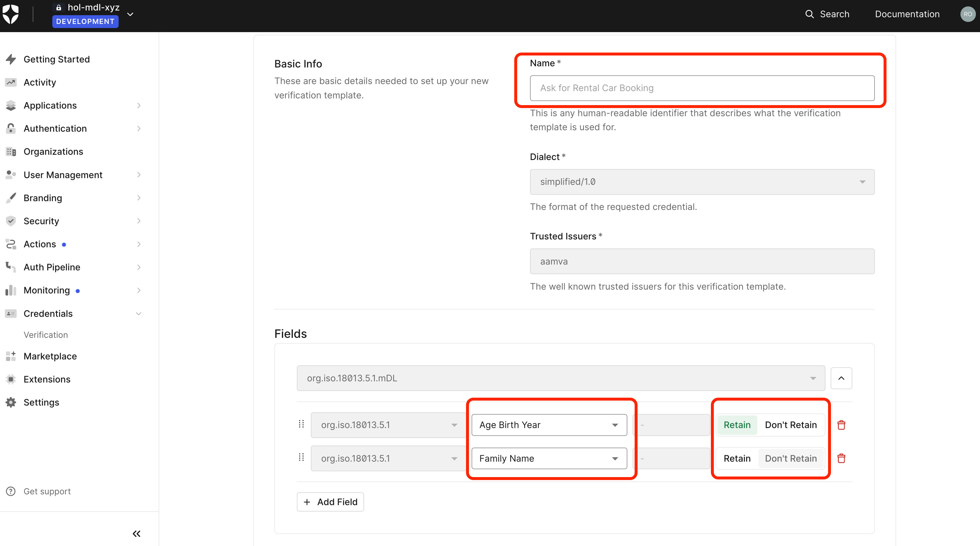Focus the Name input field

point(702,88)
